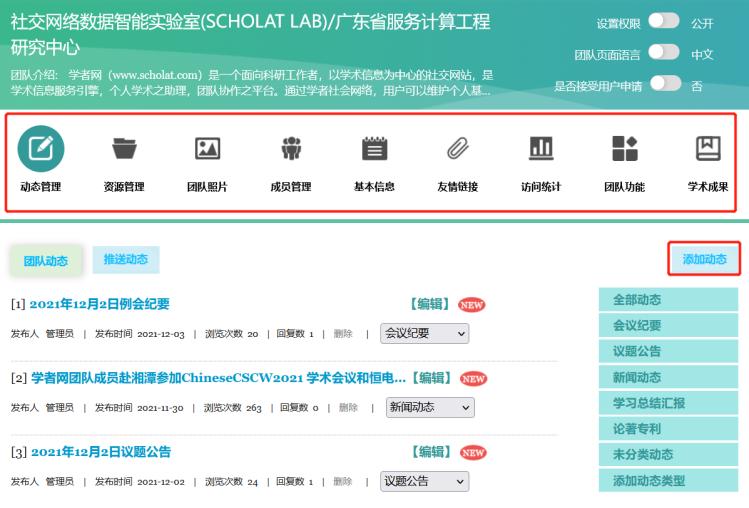Switch to the 推送动态 tab
749x508 pixels.
pos(125,260)
